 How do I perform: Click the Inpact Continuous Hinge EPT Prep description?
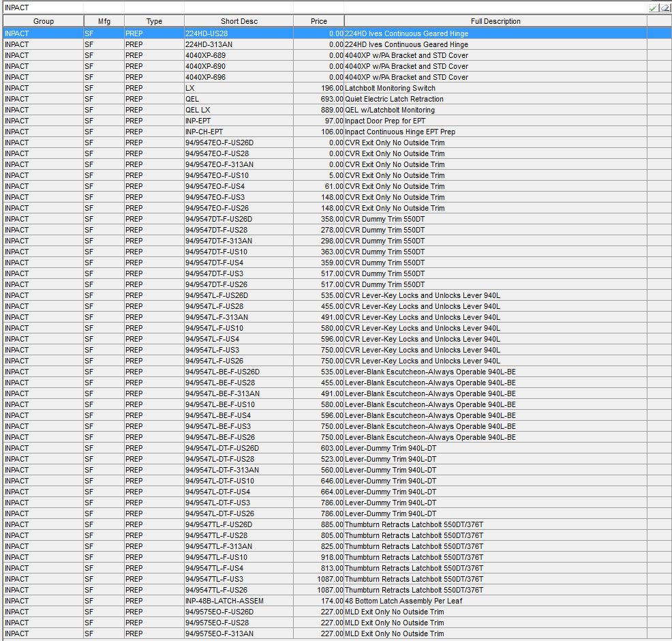pos(400,132)
